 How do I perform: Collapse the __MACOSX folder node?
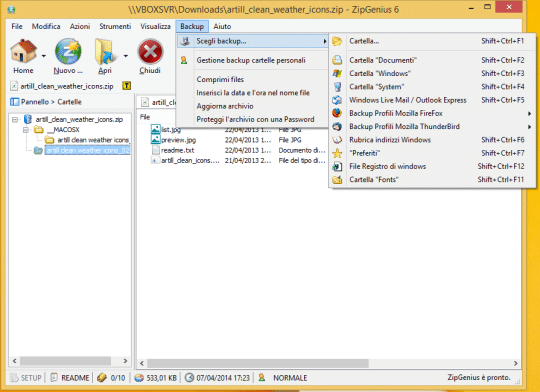point(26,130)
